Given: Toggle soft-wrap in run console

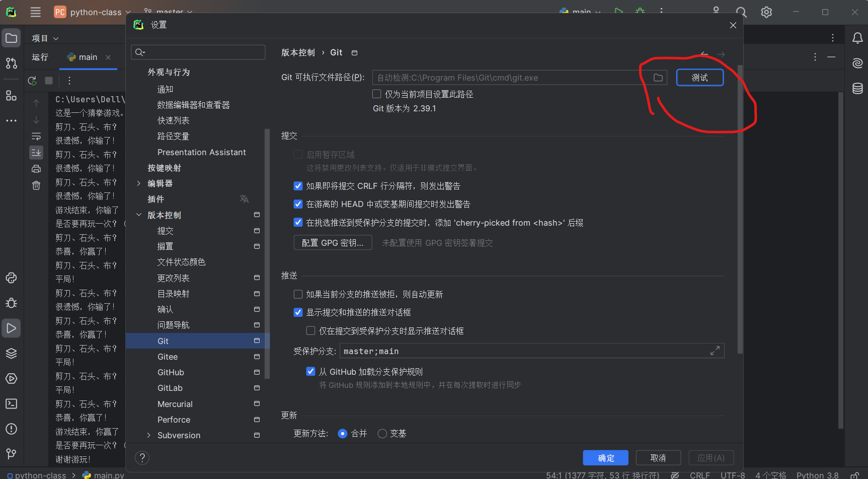Looking at the screenshot, I should [x=36, y=136].
